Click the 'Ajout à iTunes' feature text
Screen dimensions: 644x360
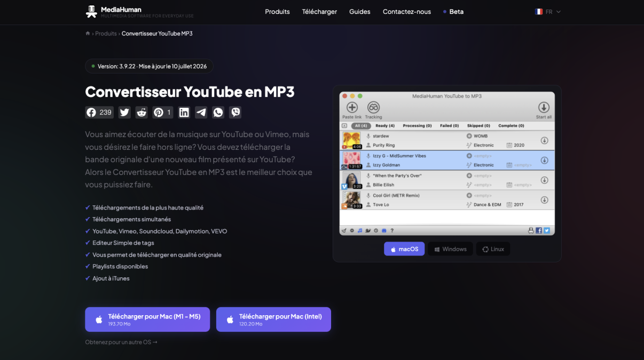[111, 278]
